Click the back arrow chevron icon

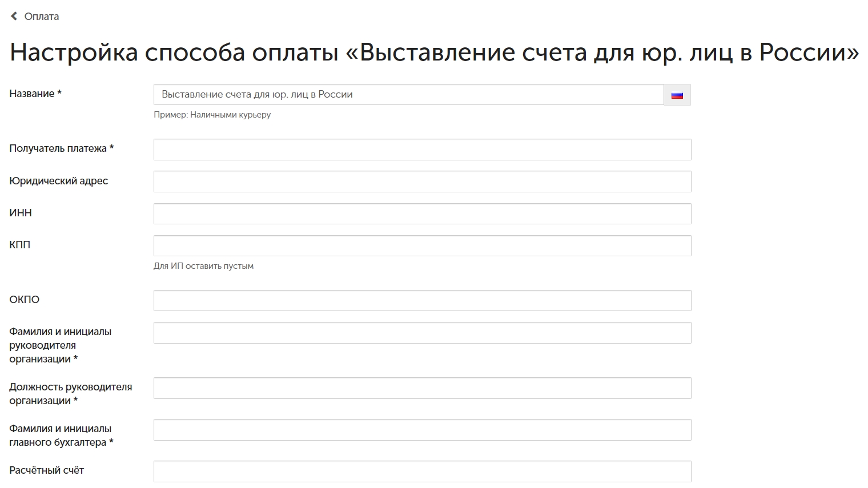14,16
